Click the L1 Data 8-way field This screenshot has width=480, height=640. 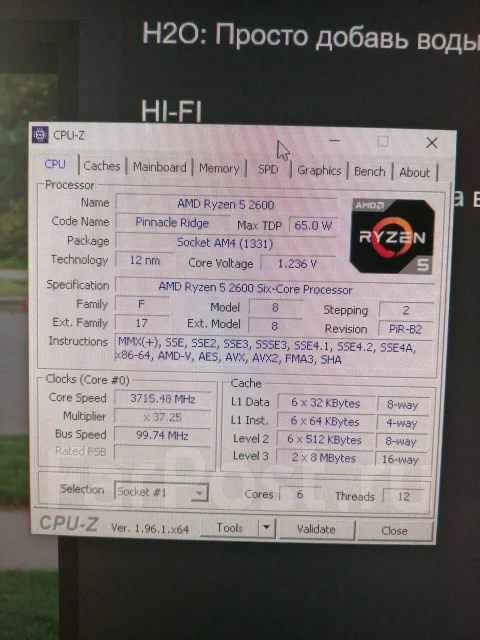pyautogui.click(x=403, y=405)
